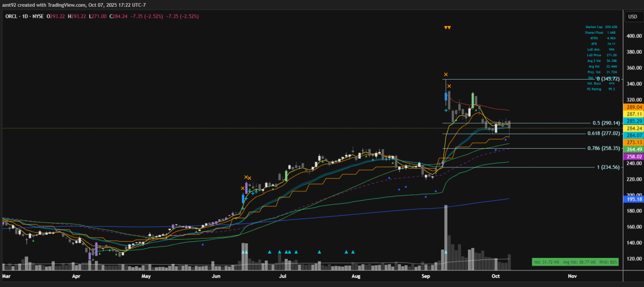Click the orange down-triangle markers above September
This screenshot has height=287, width=644.
pyautogui.click(x=447, y=28)
